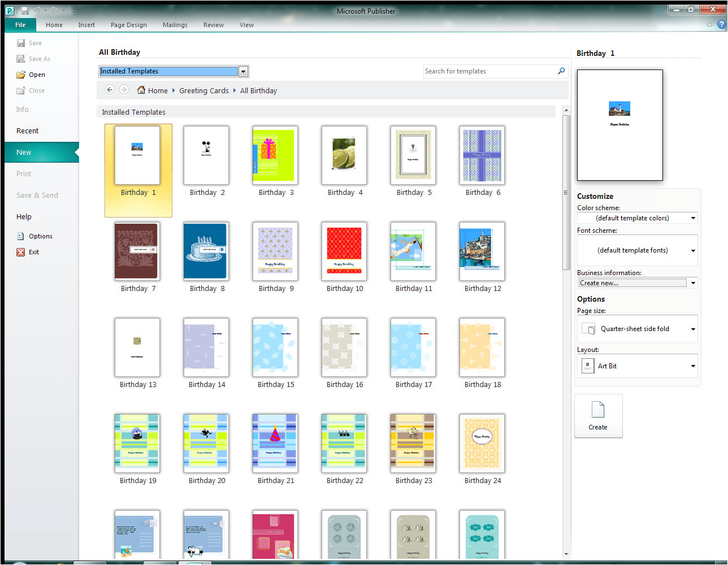Expand the Installed Templates dropdown
This screenshot has height=565, width=728.
click(x=243, y=71)
